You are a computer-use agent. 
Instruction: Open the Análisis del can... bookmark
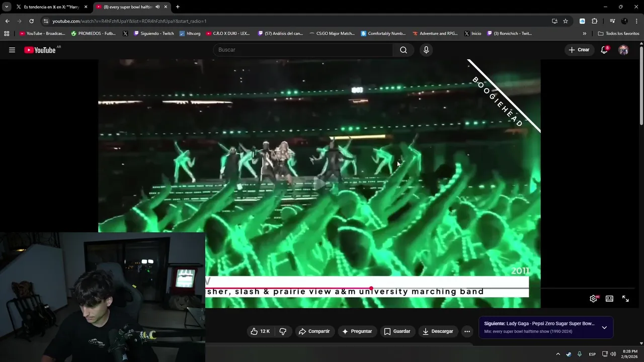tap(280, 34)
